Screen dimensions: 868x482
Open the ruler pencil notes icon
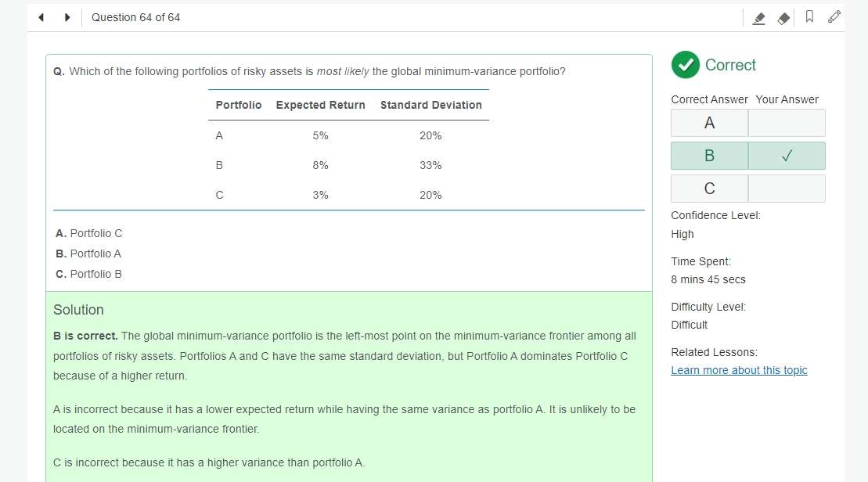click(x=834, y=16)
